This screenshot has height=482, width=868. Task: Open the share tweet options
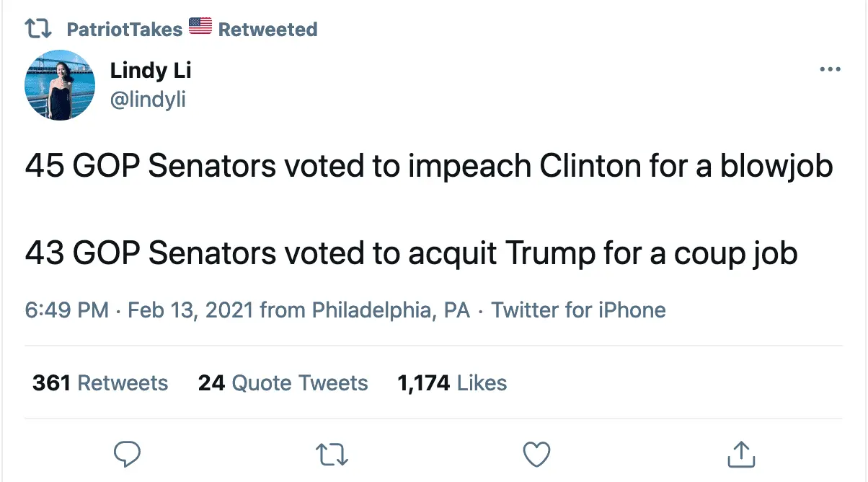740,454
